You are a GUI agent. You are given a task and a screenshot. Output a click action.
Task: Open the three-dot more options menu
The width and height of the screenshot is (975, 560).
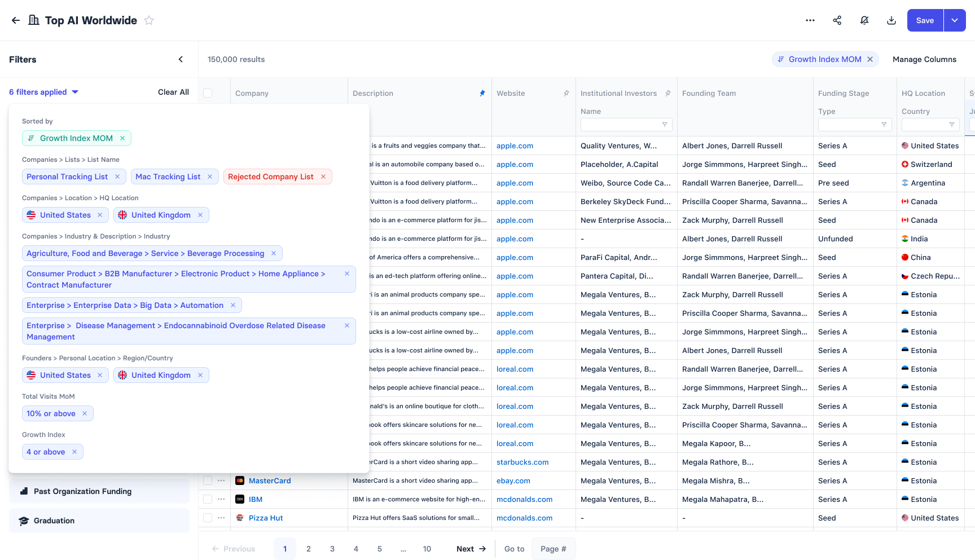point(810,20)
